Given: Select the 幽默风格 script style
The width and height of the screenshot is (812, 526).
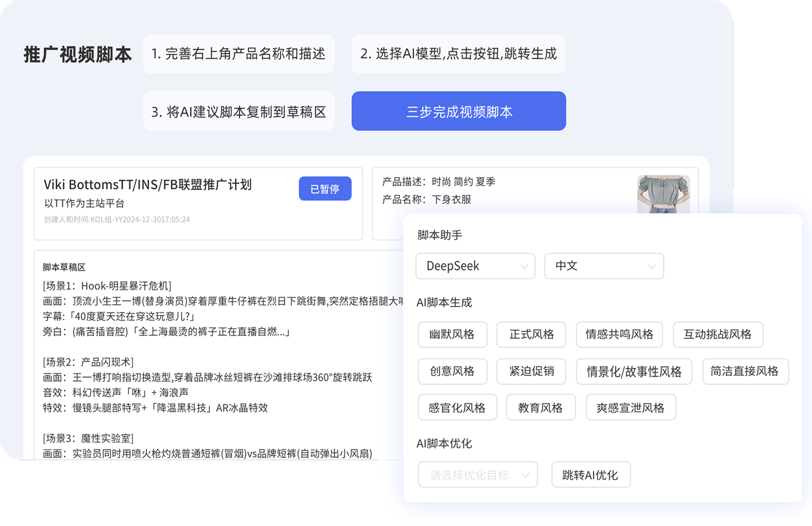Looking at the screenshot, I should click(x=452, y=334).
